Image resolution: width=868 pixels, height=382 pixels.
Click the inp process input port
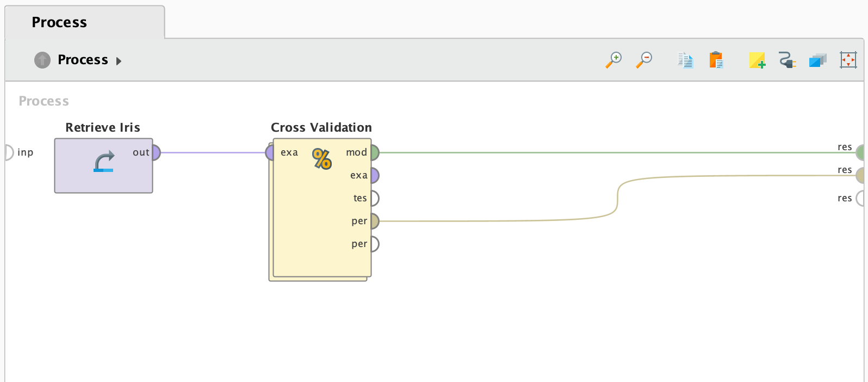tap(9, 152)
